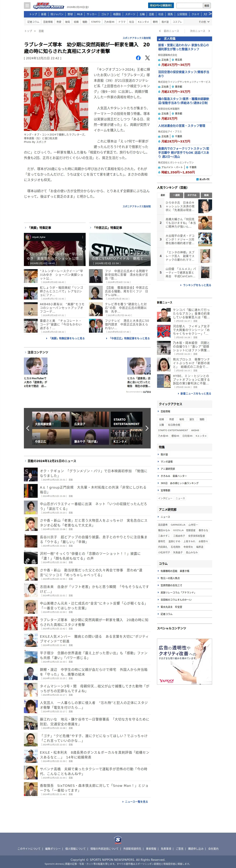
Task: Click the 高田憂希 anime tag
Action: click(163, 525)
